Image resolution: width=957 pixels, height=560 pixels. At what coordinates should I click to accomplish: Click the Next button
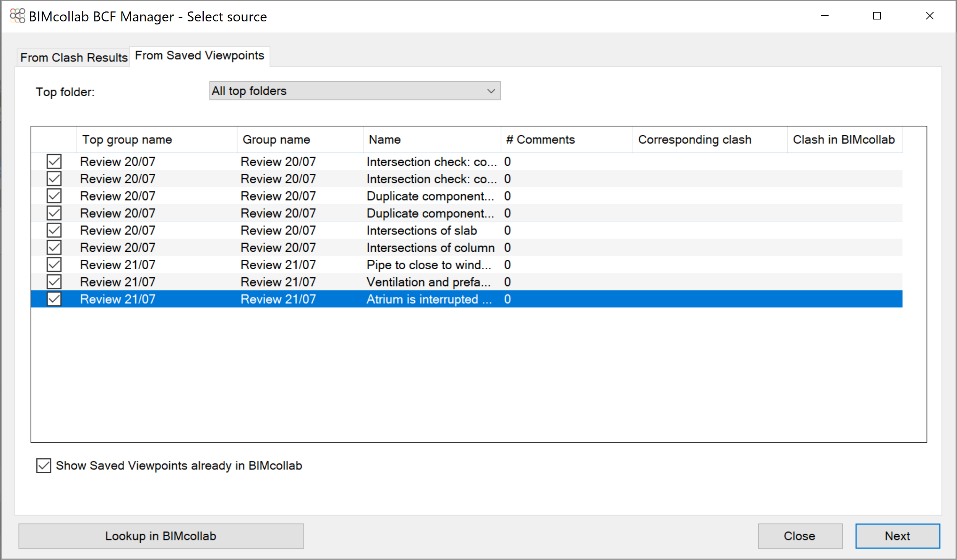(897, 536)
